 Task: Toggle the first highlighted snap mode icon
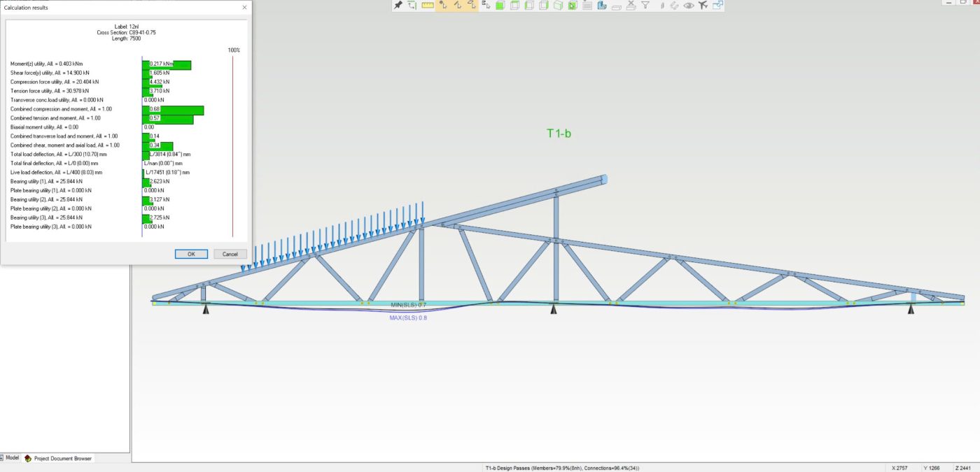[442, 6]
